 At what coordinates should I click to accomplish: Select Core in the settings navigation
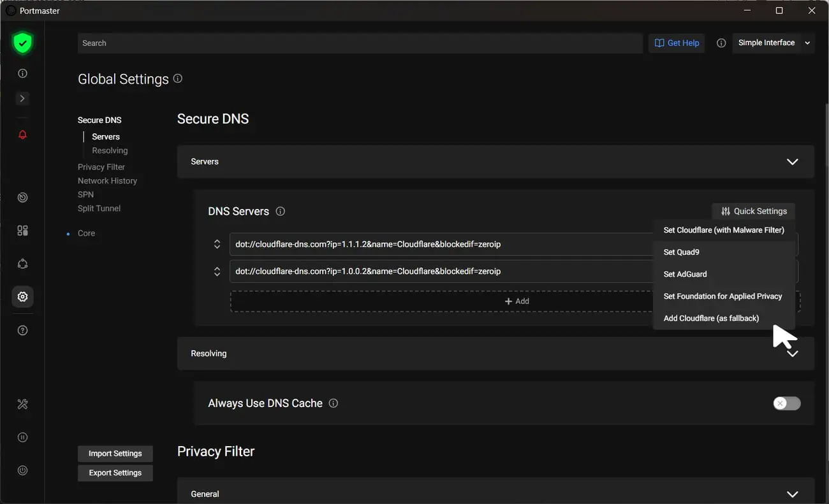pos(86,233)
